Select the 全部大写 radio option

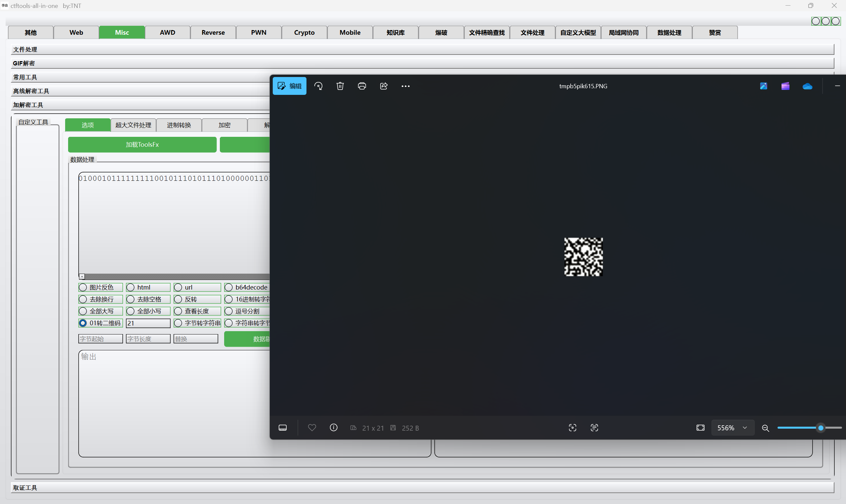[x=100, y=311]
